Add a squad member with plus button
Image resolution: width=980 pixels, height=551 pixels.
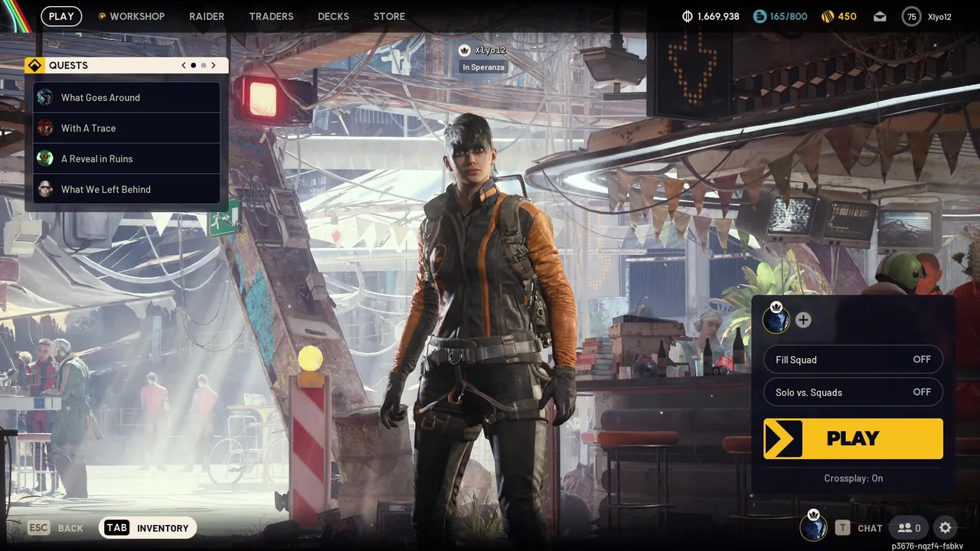803,320
